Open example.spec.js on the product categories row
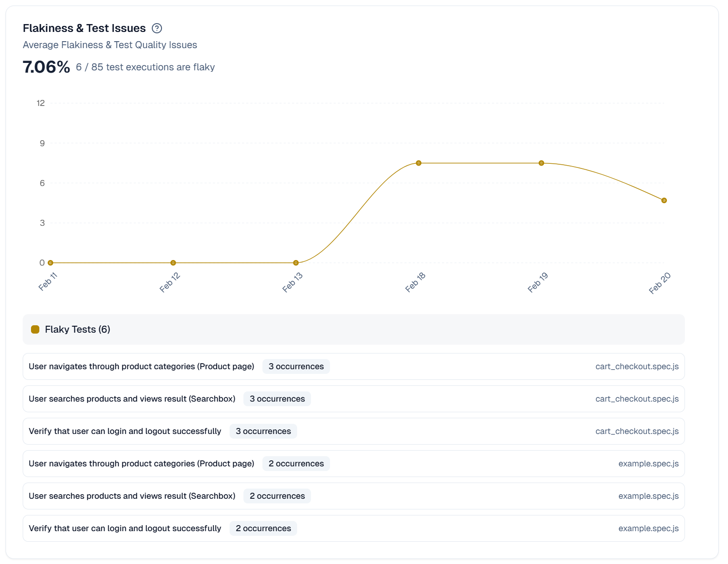The height and width of the screenshot is (564, 728). pos(648,464)
